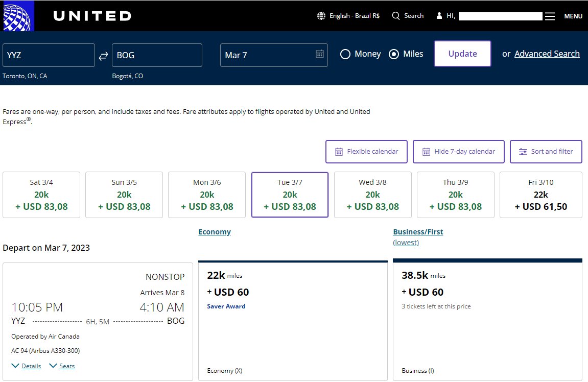Open the Details link for AC 94
The height and width of the screenshot is (382, 588).
point(31,366)
